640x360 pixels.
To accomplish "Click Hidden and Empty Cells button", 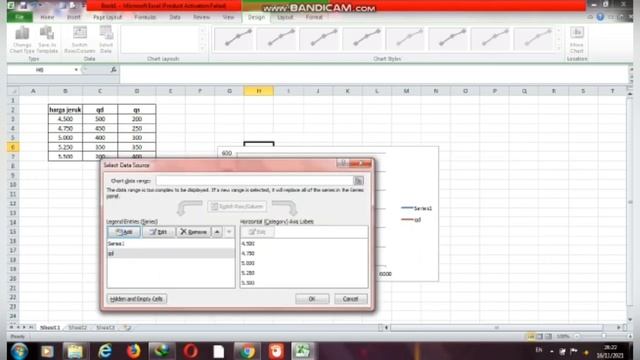I will click(x=137, y=299).
